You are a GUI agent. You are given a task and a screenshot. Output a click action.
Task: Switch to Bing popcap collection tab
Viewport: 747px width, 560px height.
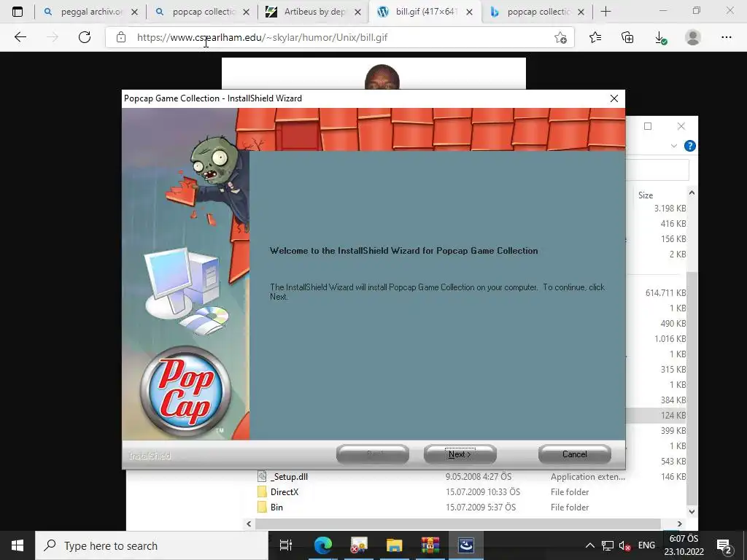[538, 12]
